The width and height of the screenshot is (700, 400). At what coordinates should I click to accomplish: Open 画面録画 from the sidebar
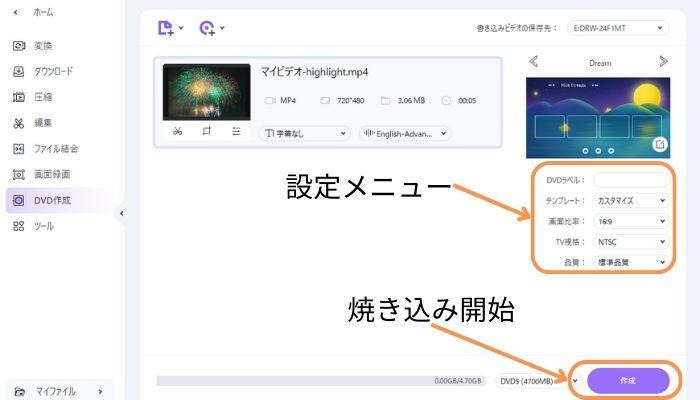49,174
